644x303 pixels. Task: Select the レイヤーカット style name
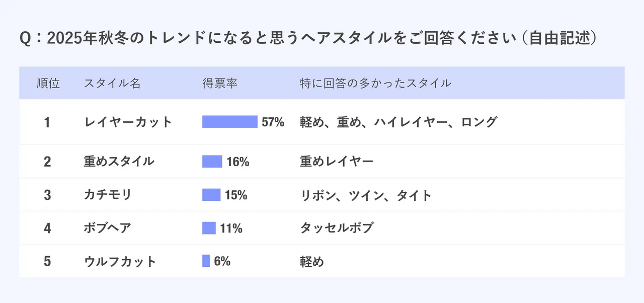coord(128,122)
